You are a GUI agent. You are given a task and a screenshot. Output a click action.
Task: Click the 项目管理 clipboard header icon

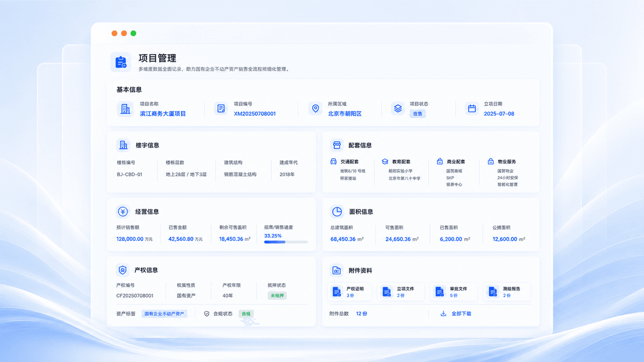point(121,62)
